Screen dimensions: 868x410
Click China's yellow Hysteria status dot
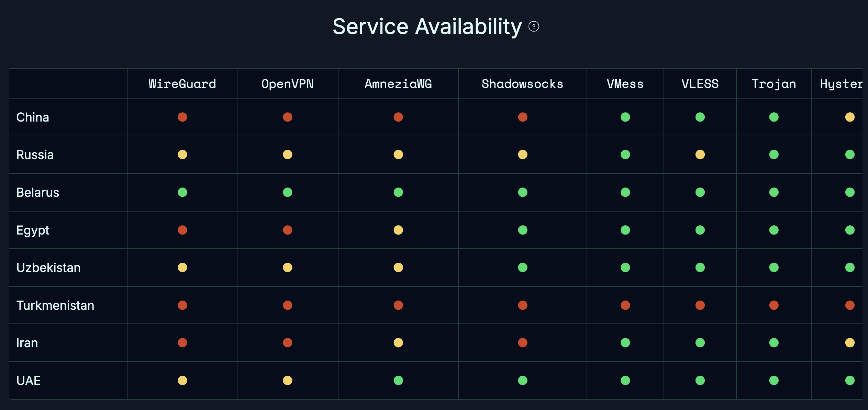[x=850, y=117]
